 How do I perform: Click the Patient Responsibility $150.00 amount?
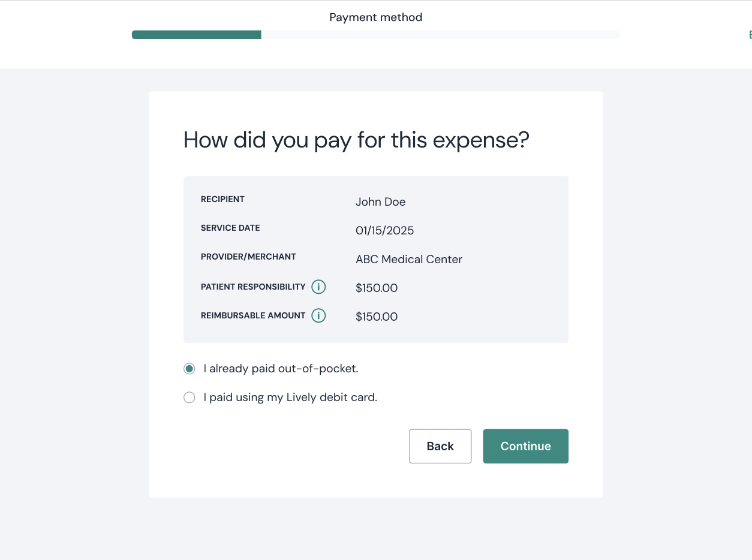point(377,288)
